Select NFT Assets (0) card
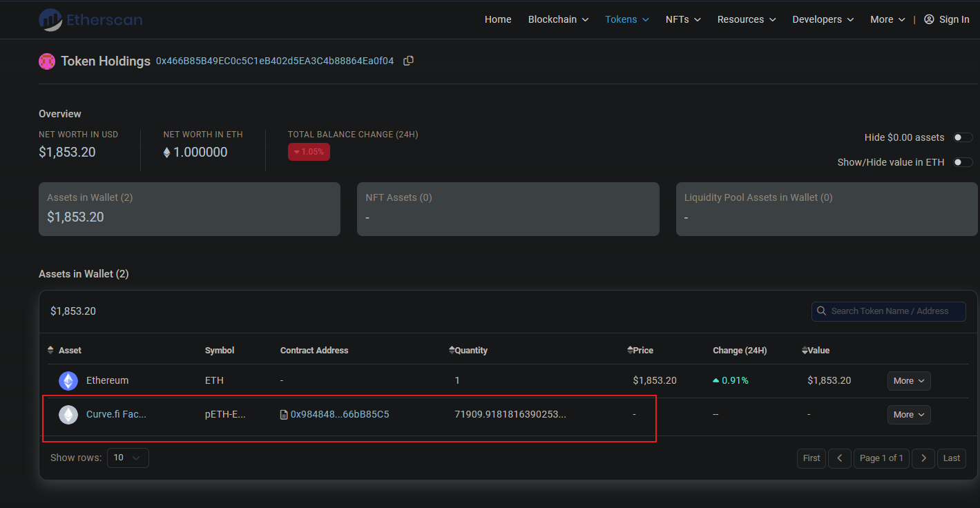The height and width of the screenshot is (508, 980). pos(508,209)
